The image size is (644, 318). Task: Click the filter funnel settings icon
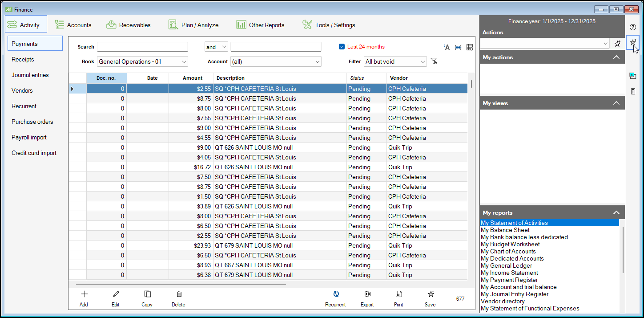click(x=434, y=61)
